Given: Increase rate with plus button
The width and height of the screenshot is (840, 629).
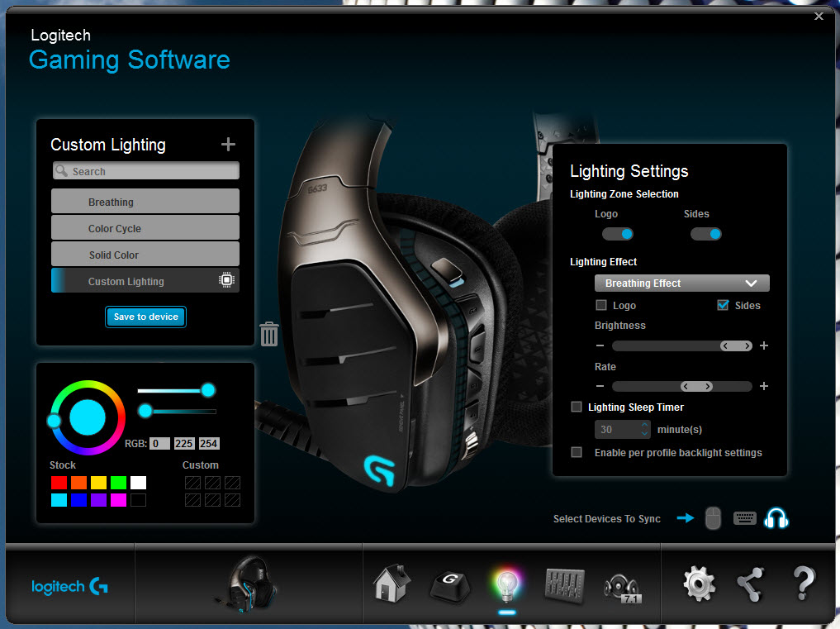Looking at the screenshot, I should 764,386.
